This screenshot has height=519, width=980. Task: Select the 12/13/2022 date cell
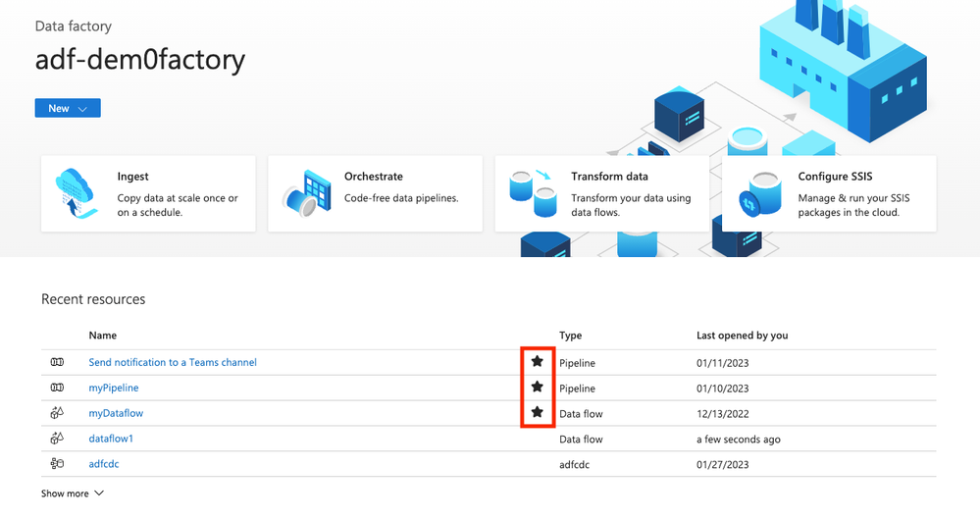pyautogui.click(x=723, y=414)
